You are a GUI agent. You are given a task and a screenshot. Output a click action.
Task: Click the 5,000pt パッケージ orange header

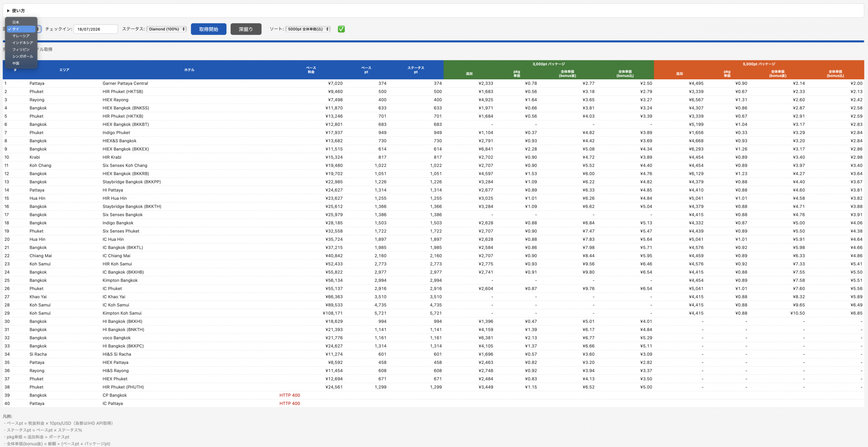point(759,64)
